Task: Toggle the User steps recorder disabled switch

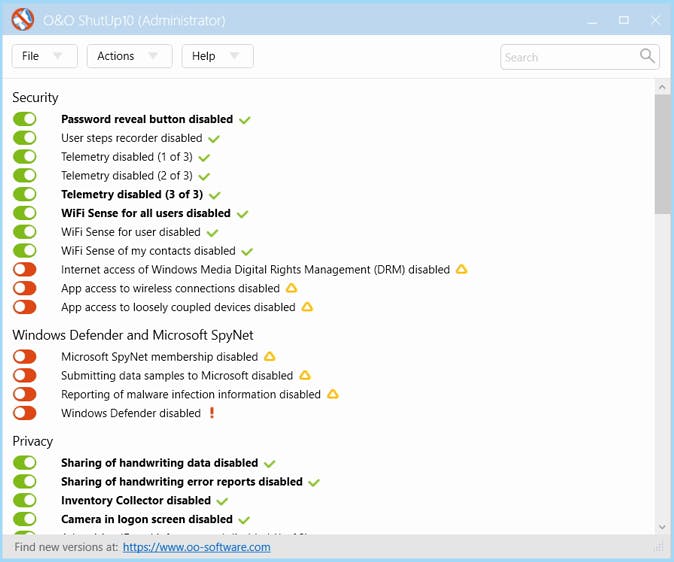Action: 25,138
